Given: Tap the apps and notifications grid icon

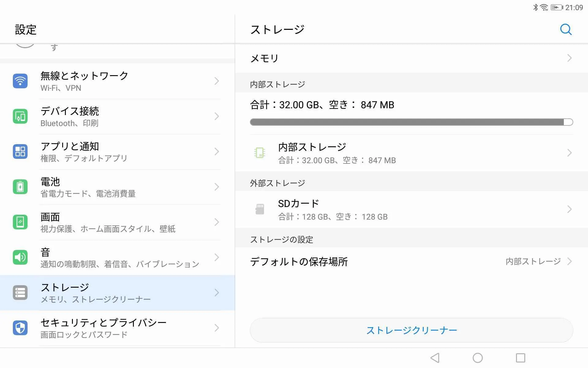Looking at the screenshot, I should click(20, 151).
